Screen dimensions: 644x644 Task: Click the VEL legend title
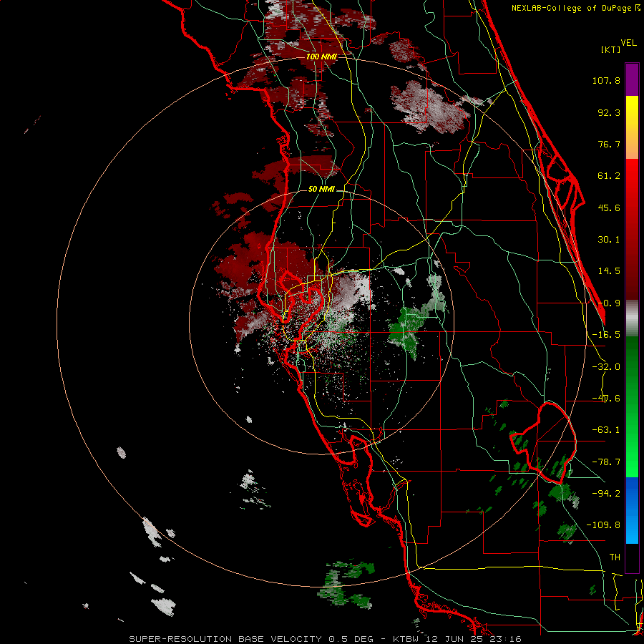[x=628, y=43]
